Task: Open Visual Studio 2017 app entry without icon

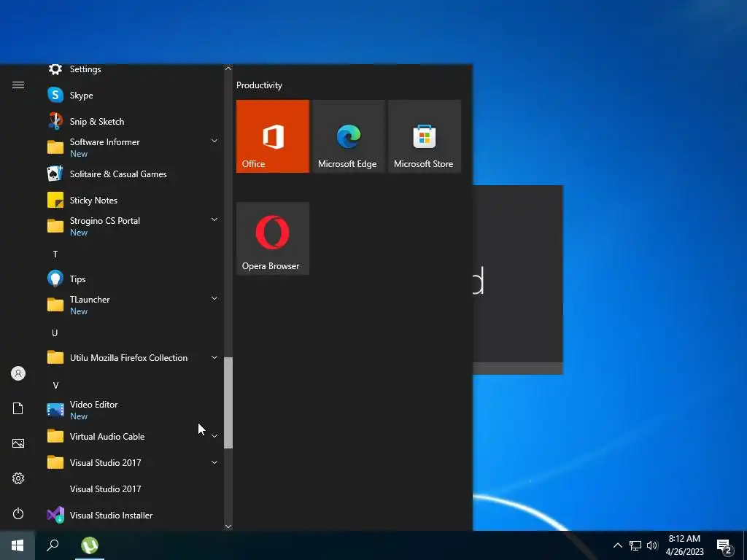Action: coord(105,489)
